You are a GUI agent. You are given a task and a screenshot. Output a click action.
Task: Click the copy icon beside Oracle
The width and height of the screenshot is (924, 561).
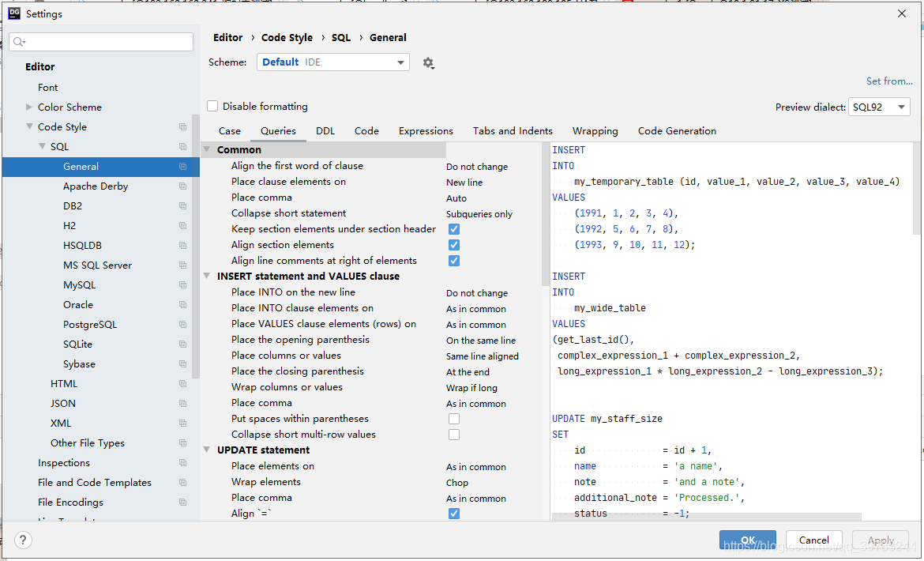tap(182, 305)
